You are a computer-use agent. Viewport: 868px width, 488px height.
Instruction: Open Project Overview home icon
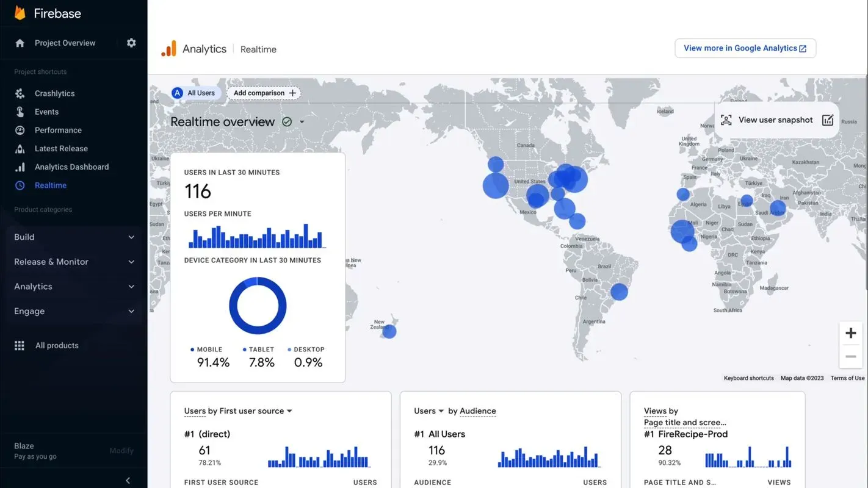point(20,43)
